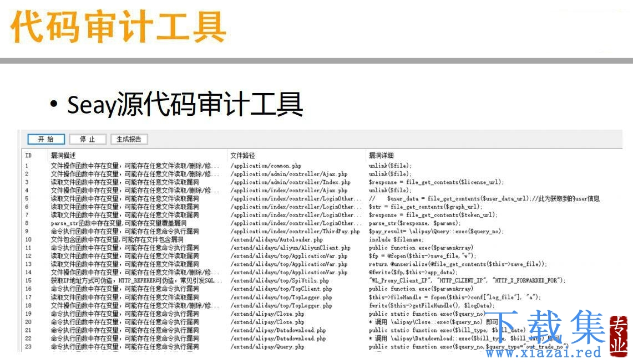Screen dimensions: 633x364
Task: Select the include $filename detail cell
Action: (x=397, y=239)
